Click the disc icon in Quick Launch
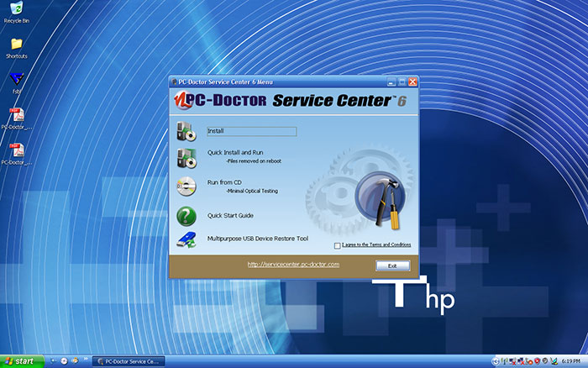Viewport: 588px width, 368px height. (64, 361)
